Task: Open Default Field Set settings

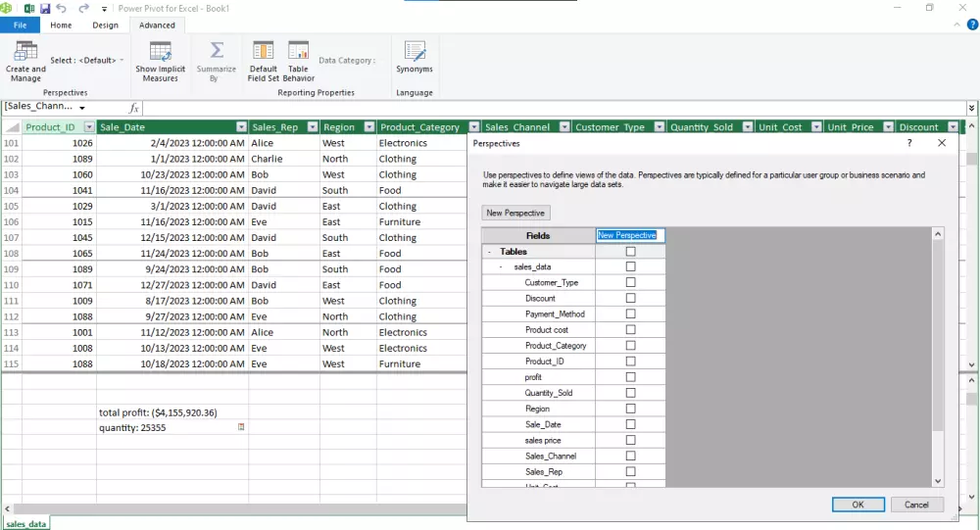Action: pyautogui.click(x=263, y=61)
